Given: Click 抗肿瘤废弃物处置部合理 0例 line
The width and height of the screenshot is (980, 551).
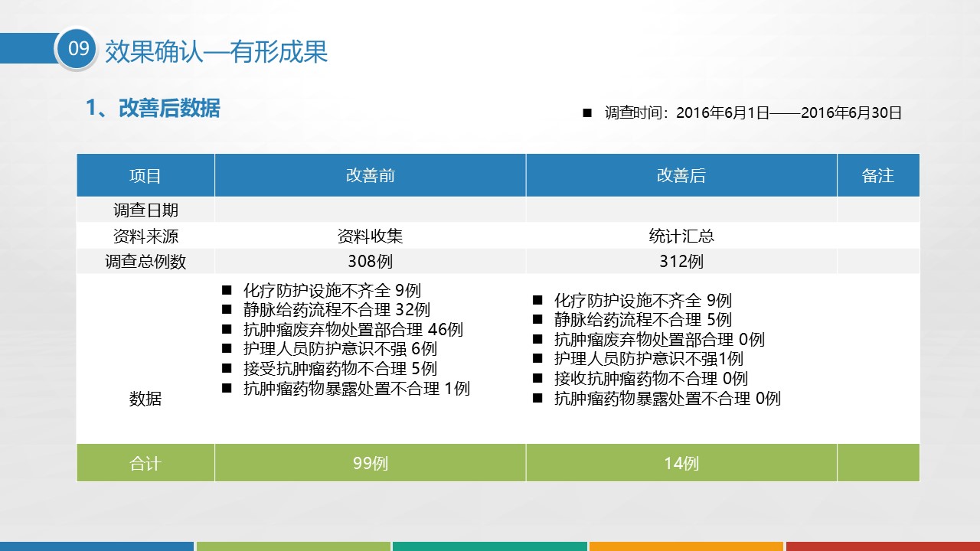Looking at the screenshot, I should click(x=659, y=340).
